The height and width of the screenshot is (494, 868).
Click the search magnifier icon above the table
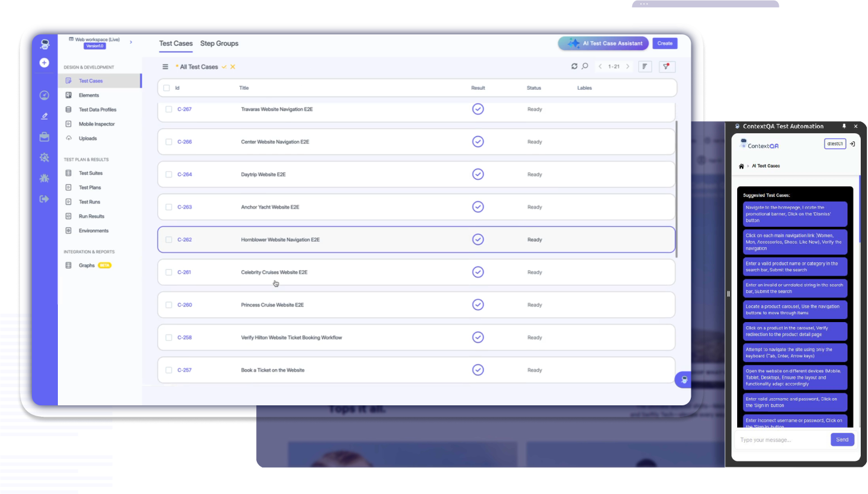pos(585,66)
